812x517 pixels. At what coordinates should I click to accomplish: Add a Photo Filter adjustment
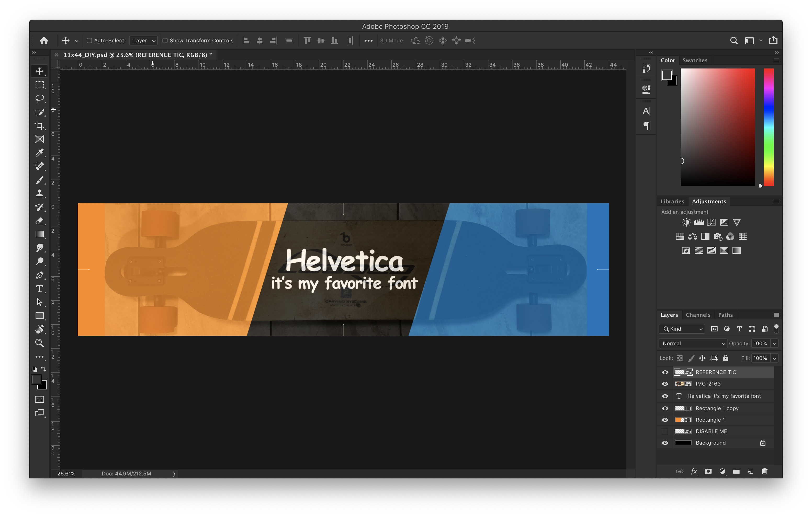[x=718, y=237]
